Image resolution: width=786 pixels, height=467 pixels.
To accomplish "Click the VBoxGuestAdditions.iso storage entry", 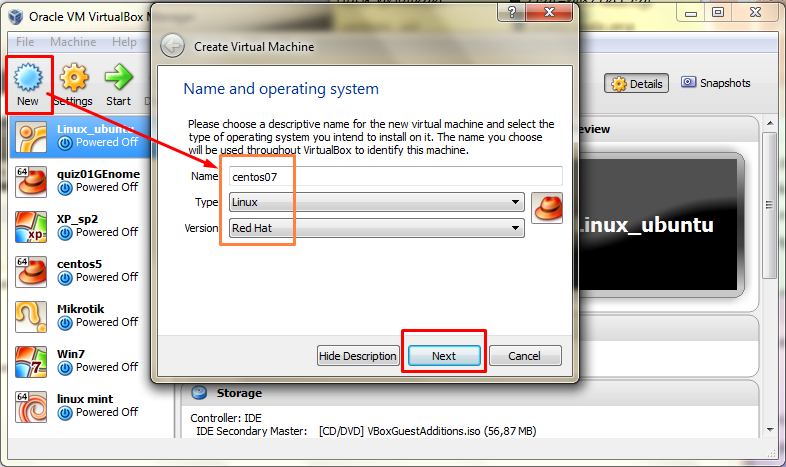I will point(427,431).
